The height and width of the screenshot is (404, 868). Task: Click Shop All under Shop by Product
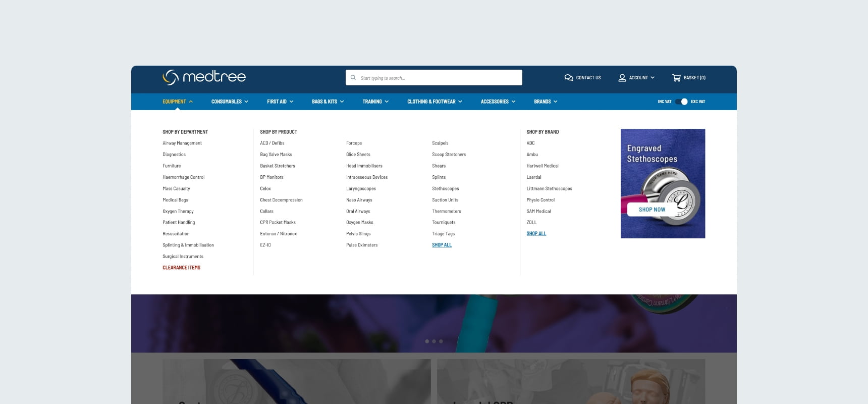tap(442, 245)
